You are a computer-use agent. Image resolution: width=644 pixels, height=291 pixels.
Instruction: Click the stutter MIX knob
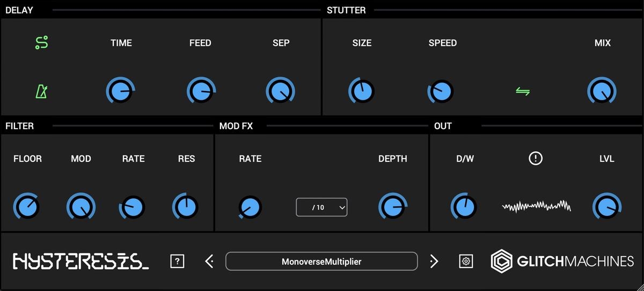pos(602,92)
